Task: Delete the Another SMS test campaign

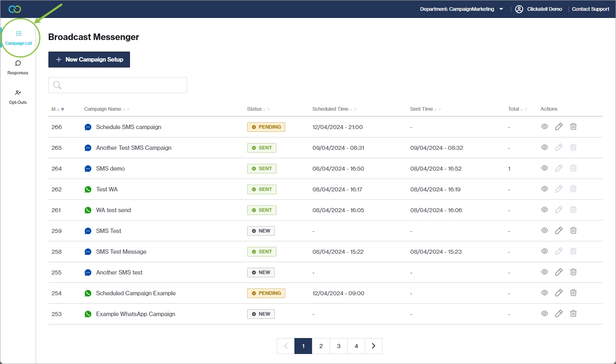Action: [x=573, y=272]
